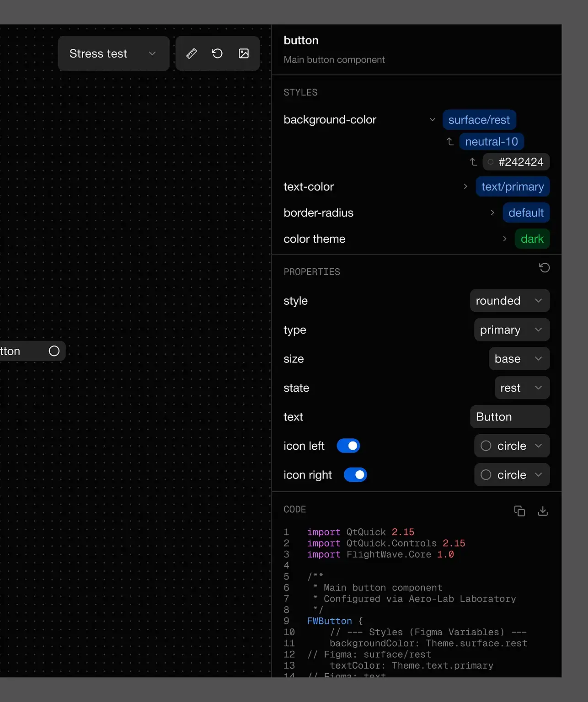The height and width of the screenshot is (702, 588).
Task: Click the circle icon on the preview button
Action: [x=54, y=351]
